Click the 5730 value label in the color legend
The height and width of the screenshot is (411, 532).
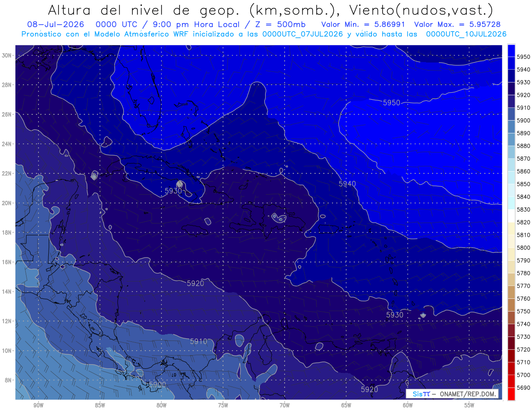click(523, 337)
